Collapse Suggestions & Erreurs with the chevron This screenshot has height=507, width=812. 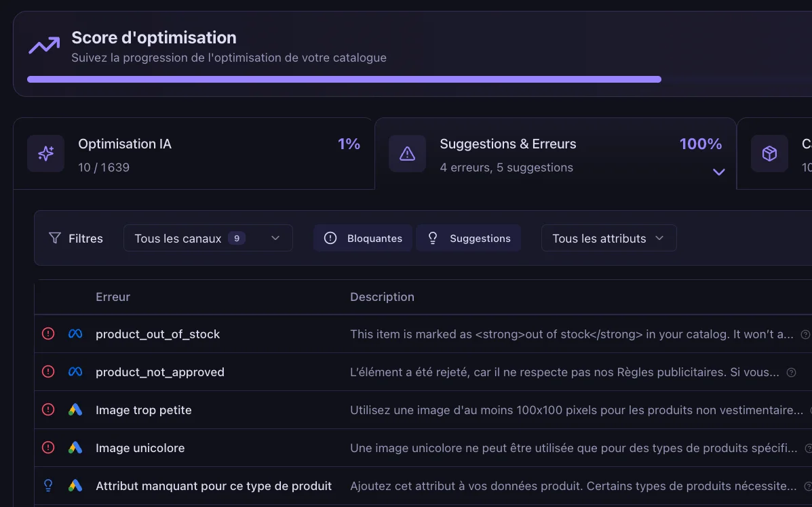[718, 172]
